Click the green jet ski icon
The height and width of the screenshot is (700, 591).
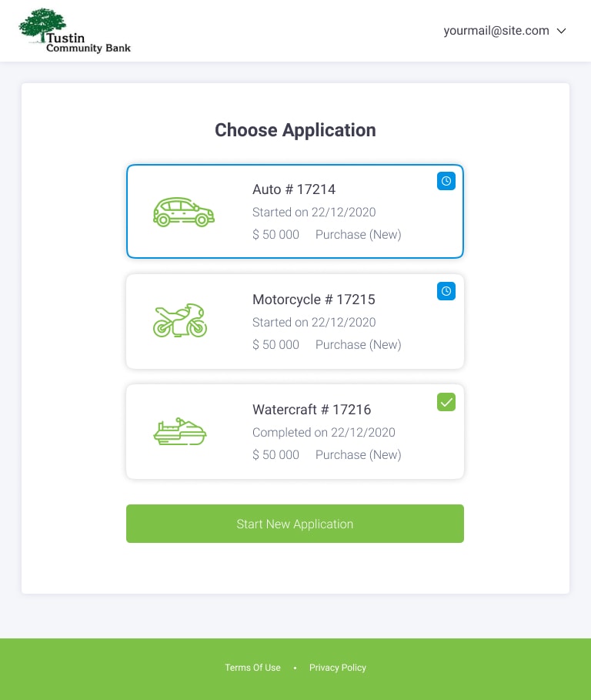tap(180, 431)
